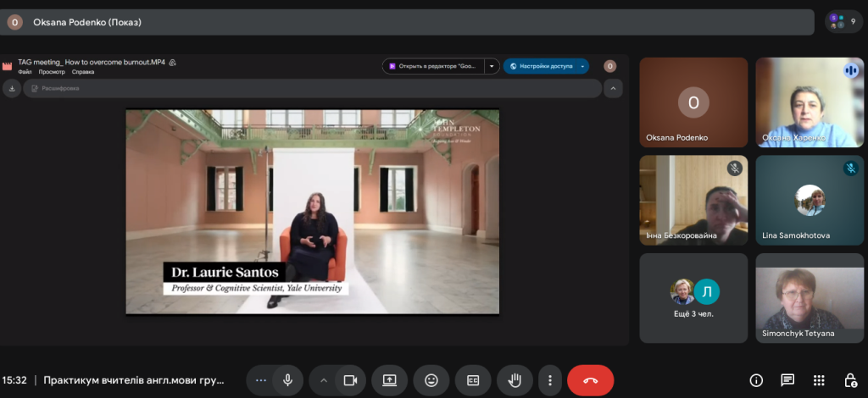Viewport: 868px width, 398px height.
Task: Click the Настройки доступа button
Action: tap(546, 66)
